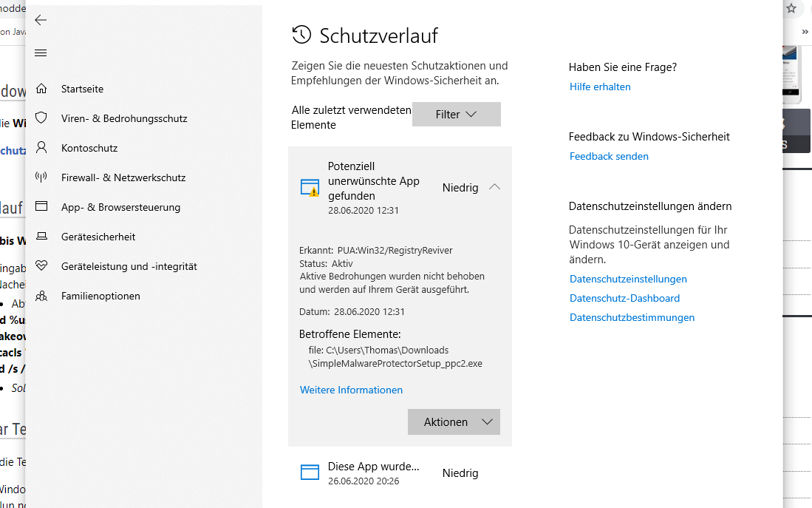Click 'Haben Sie eine Frage?' heading
Screen dimensions: 812x508
tap(622, 67)
